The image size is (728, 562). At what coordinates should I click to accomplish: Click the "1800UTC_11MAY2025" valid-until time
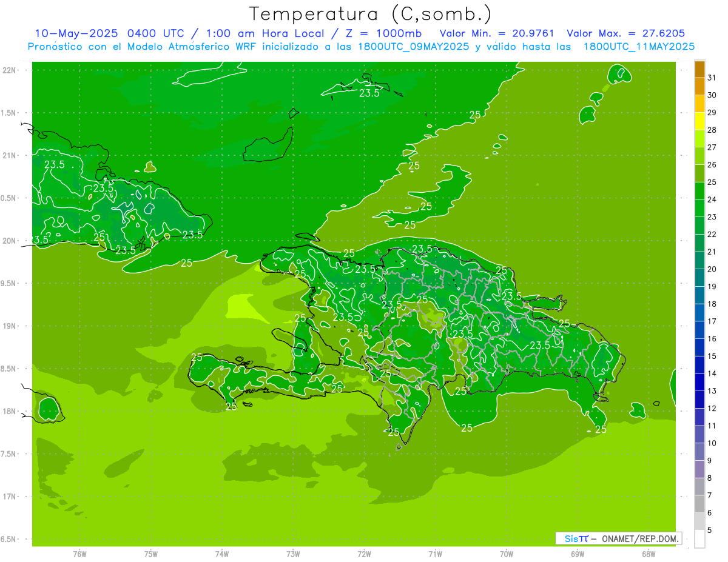pyautogui.click(x=639, y=46)
